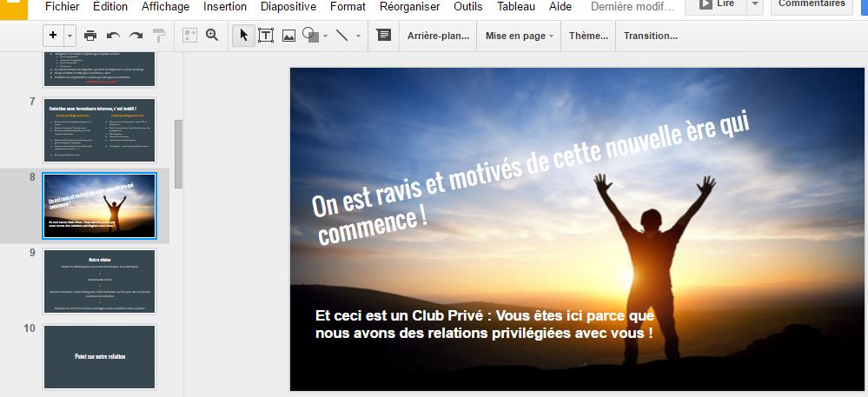Click the slide panel scrollbar thumb
This screenshot has width=868, height=397.
pyautogui.click(x=178, y=154)
